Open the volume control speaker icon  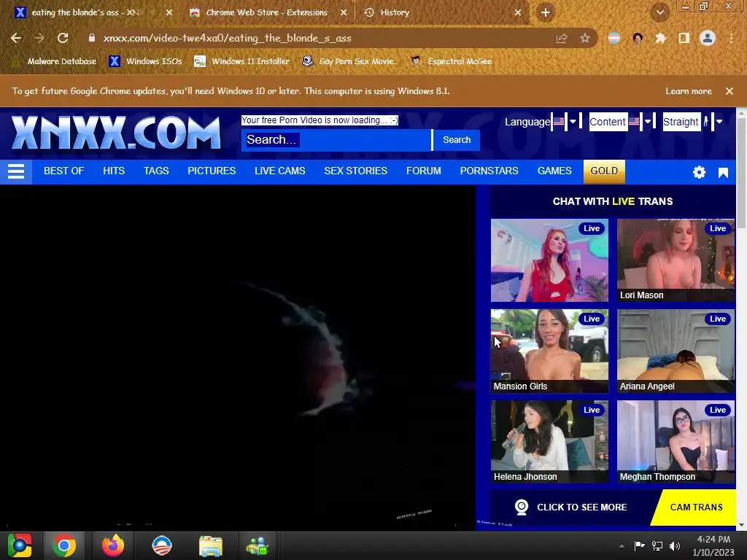click(675, 545)
